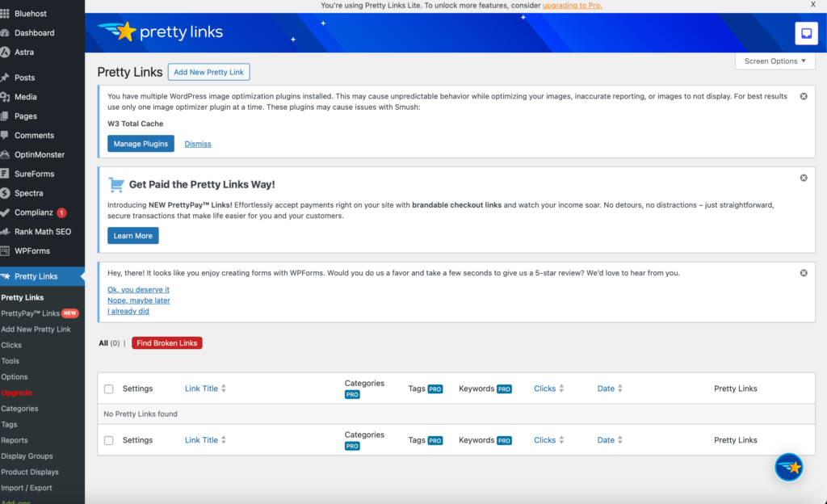Screen dimensions: 827x504
Task: Open the blue help icon in the banner
Action: [x=806, y=33]
